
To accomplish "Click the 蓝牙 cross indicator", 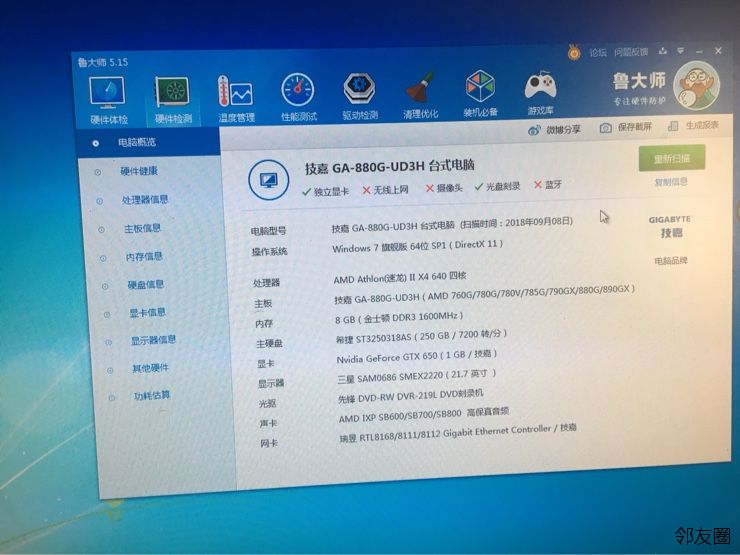I will pos(548,185).
